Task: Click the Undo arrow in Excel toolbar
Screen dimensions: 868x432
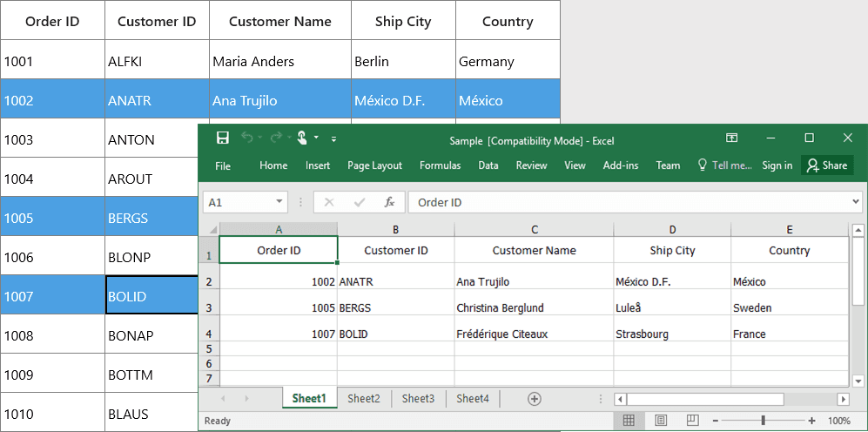Action: pyautogui.click(x=247, y=138)
